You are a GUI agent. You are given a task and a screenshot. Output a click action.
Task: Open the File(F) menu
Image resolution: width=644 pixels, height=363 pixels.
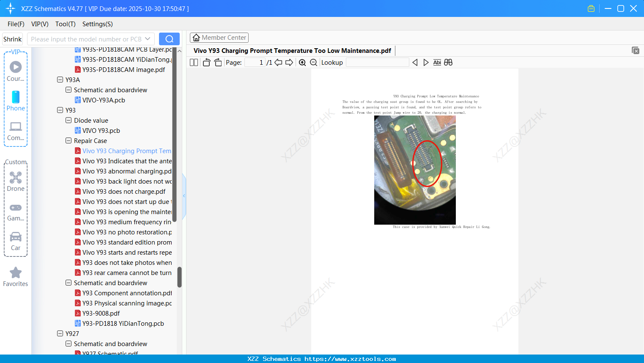click(x=16, y=24)
